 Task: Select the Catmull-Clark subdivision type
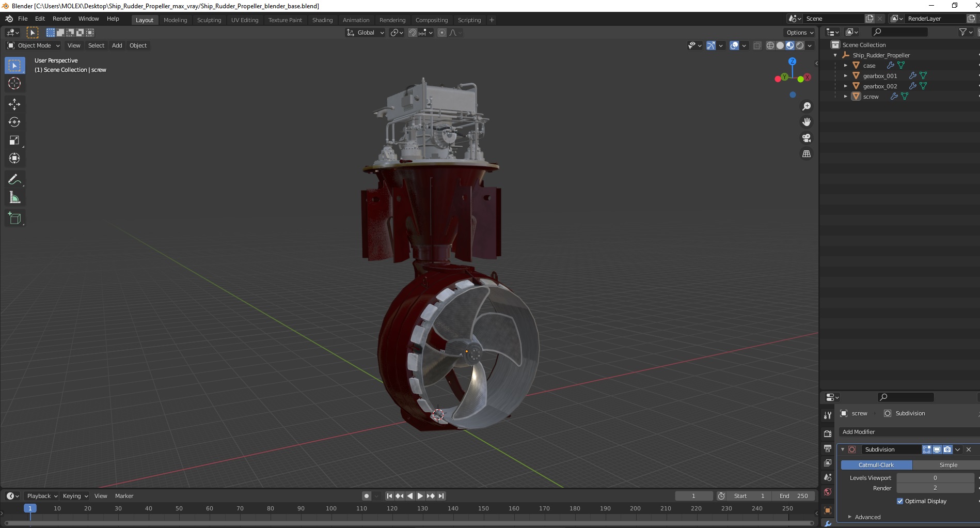876,465
